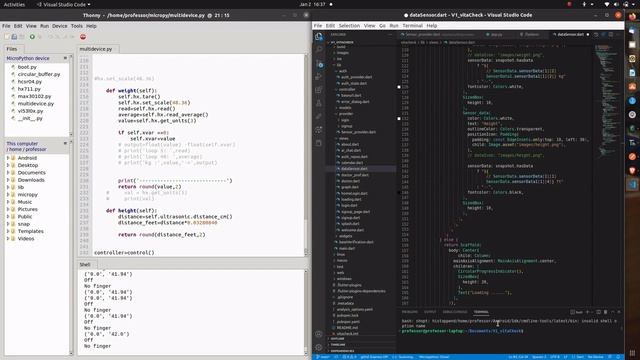The image size is (640, 360).
Task: Open Thonny's Device menu
Action: [60, 26]
